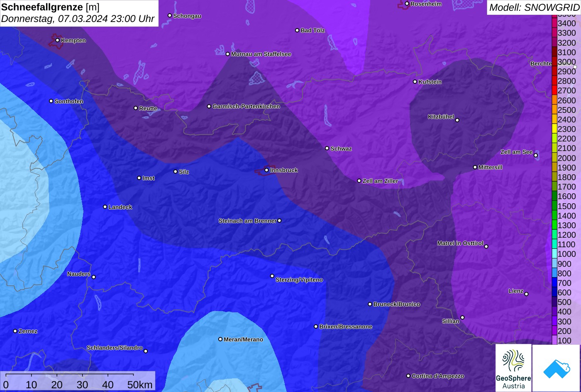Click the Matrei in Osttirol dot
This screenshot has height=392, width=581.
(486, 246)
